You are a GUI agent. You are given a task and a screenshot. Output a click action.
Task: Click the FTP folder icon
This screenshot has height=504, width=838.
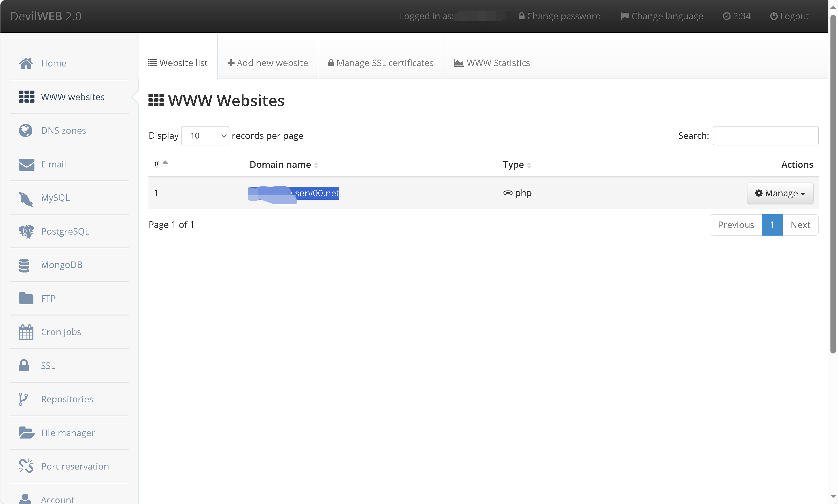pos(26,298)
